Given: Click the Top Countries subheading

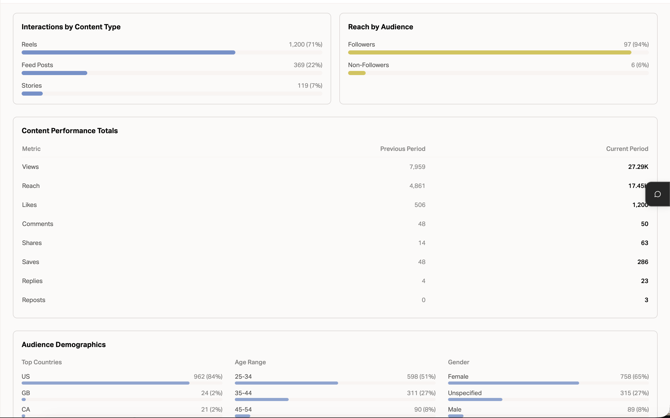Looking at the screenshot, I should click(42, 362).
